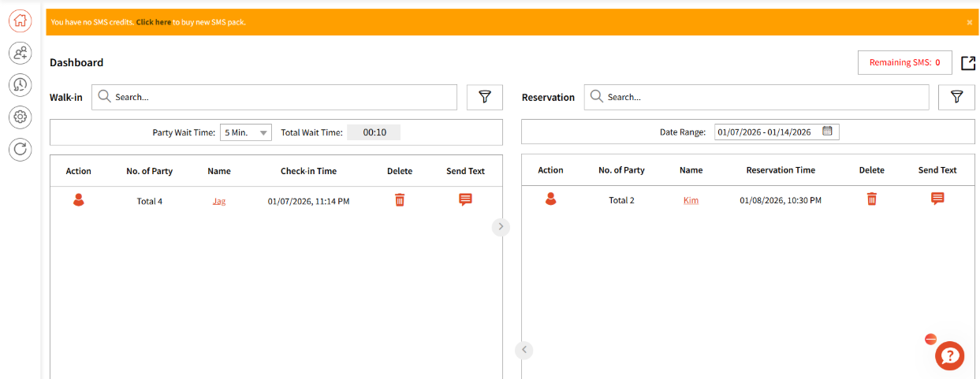Select the '01/07/2026, 11:14 PM' check-in cell
The width and height of the screenshot is (980, 379).
pos(308,201)
